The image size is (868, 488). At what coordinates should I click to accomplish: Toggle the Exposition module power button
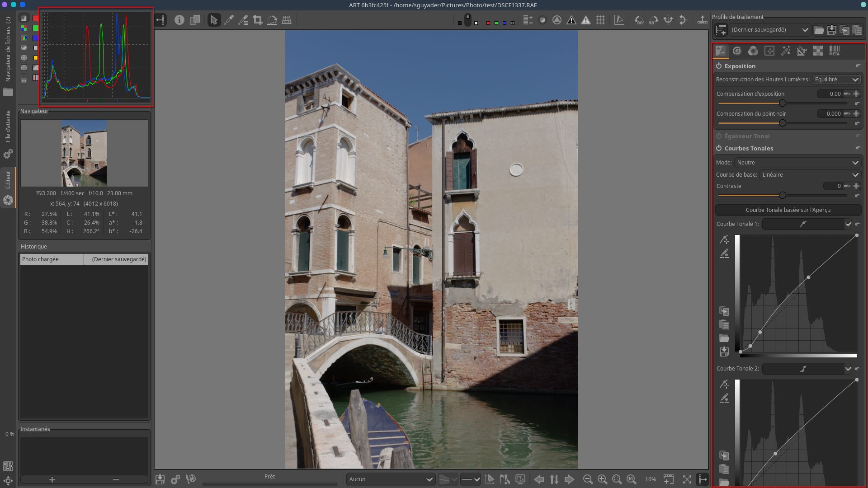[x=719, y=66]
